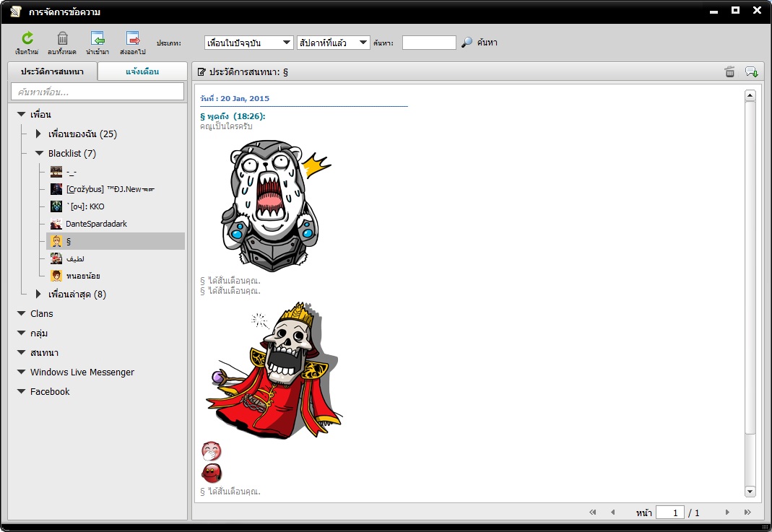Click the trash icon in conversation header
The width and height of the screenshot is (772, 532).
(x=729, y=72)
